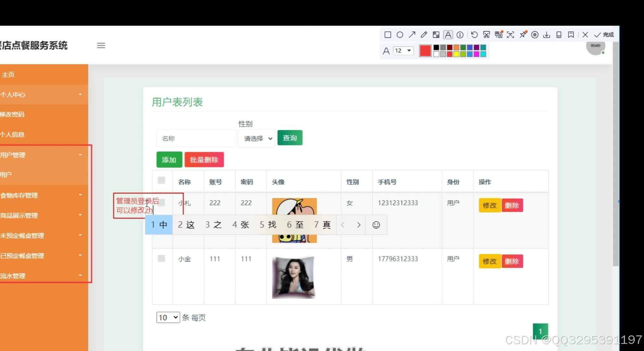Select the pencil drawing tool
The image size is (644, 351).
[424, 35]
